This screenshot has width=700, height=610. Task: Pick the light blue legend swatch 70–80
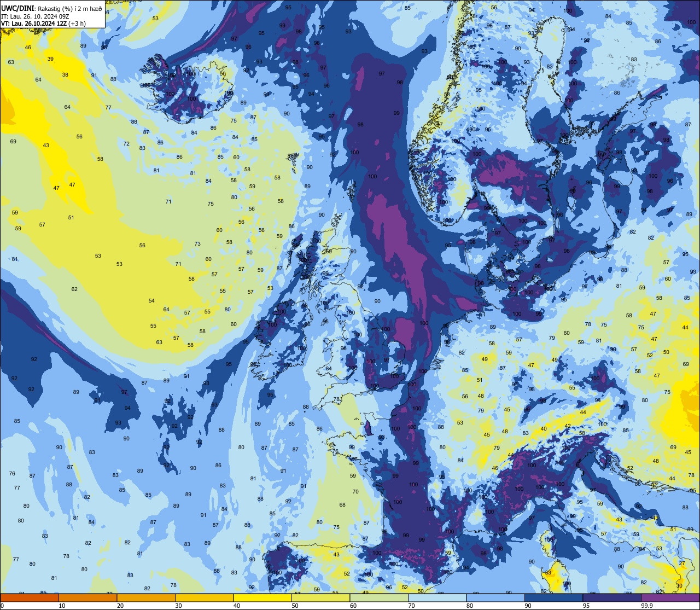(437, 597)
